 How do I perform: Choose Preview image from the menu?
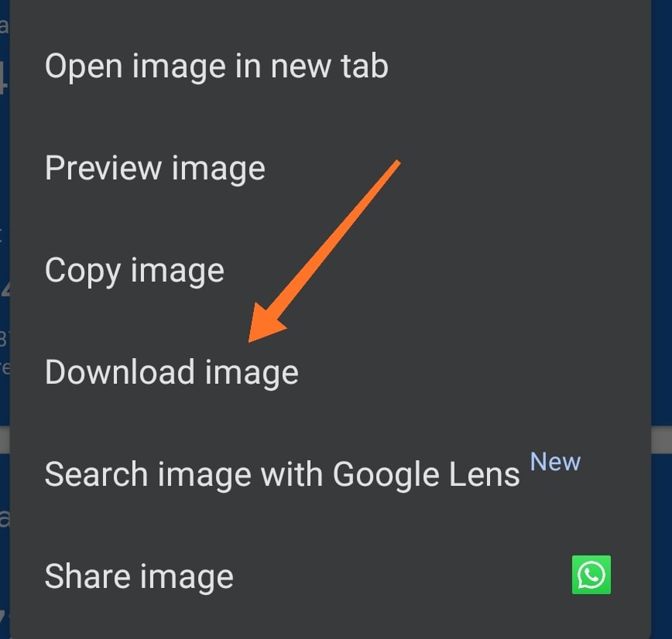(x=331, y=169)
